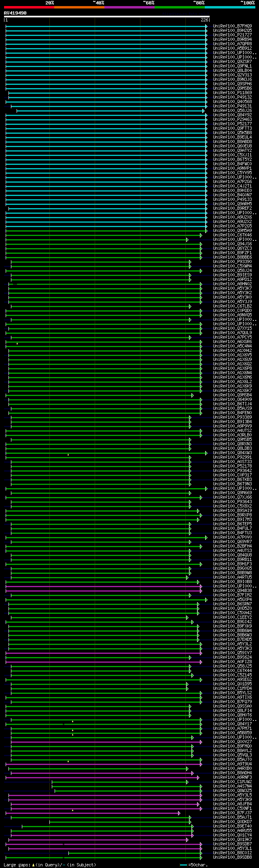Select label UniRef100_P29463
259x868 pixels.
(232, 119)
